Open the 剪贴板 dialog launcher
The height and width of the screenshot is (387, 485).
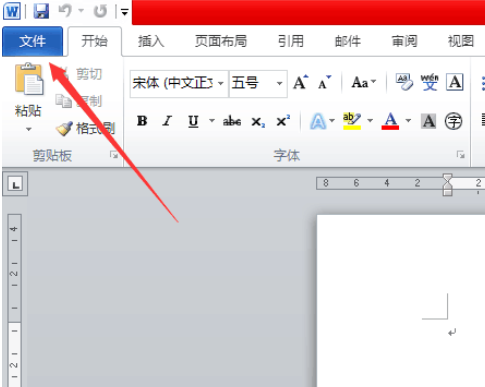(114, 155)
